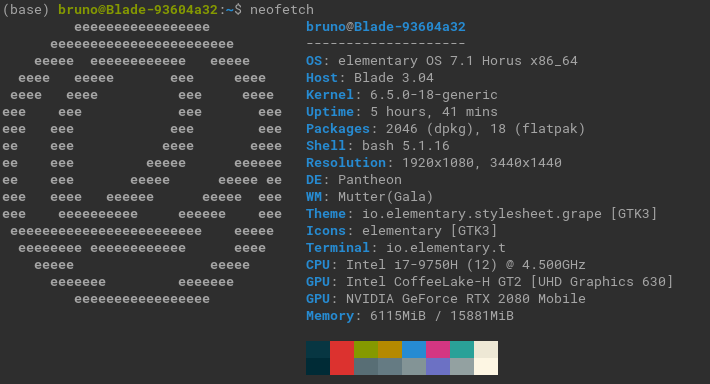Click the "Memory" info label
This screenshot has width=710, height=384.
[x=330, y=316]
